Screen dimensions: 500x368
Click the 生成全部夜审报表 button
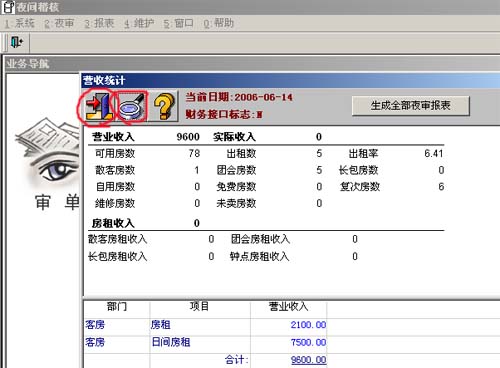(411, 106)
